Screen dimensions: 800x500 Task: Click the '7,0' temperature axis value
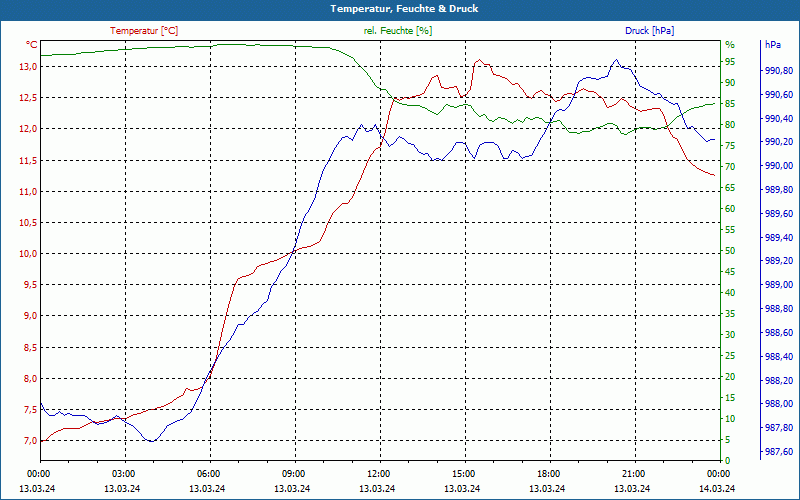[x=30, y=441]
